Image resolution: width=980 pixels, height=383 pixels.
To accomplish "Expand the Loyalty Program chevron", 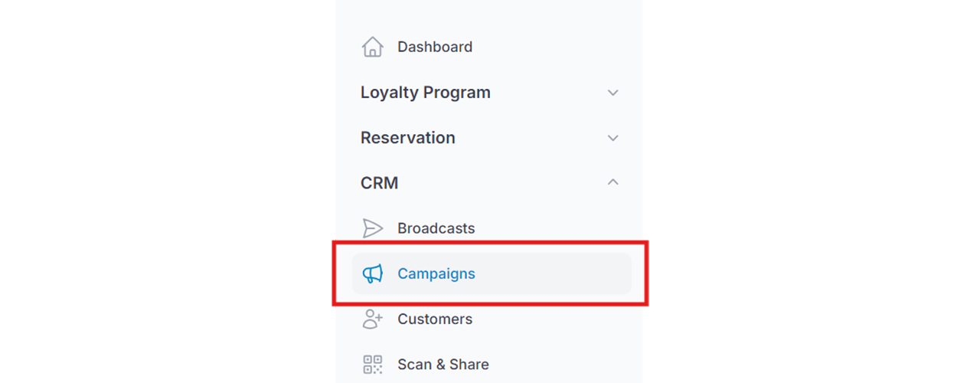I will (612, 93).
